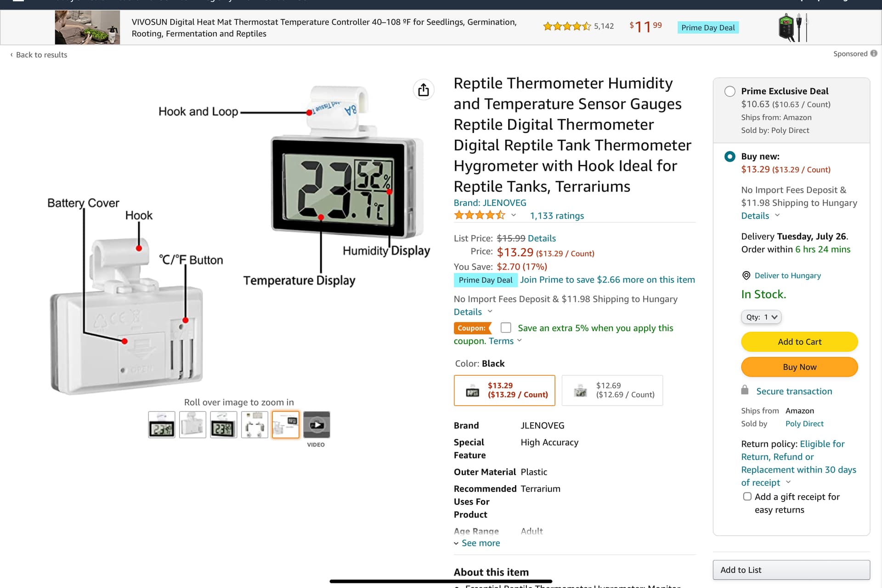
Task: Click the star rating icons under brand
Action: coord(479,215)
